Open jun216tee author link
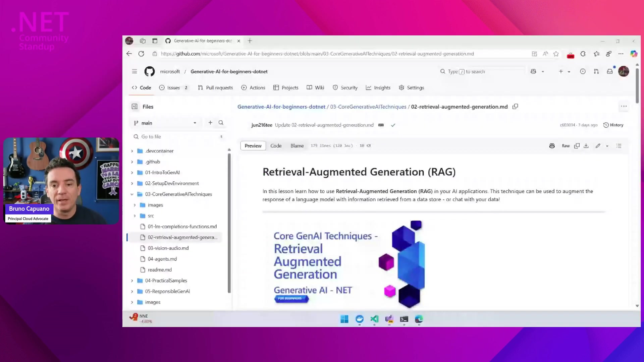The image size is (644, 362). coord(262,125)
